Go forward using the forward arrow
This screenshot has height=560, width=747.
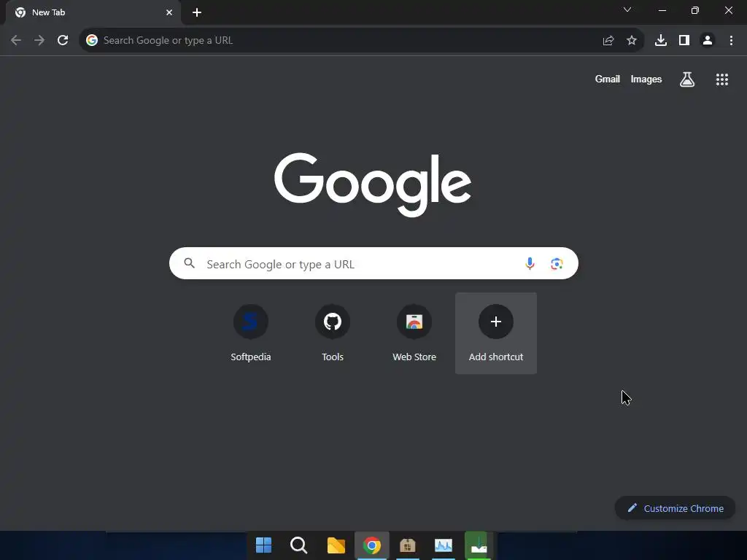click(39, 41)
